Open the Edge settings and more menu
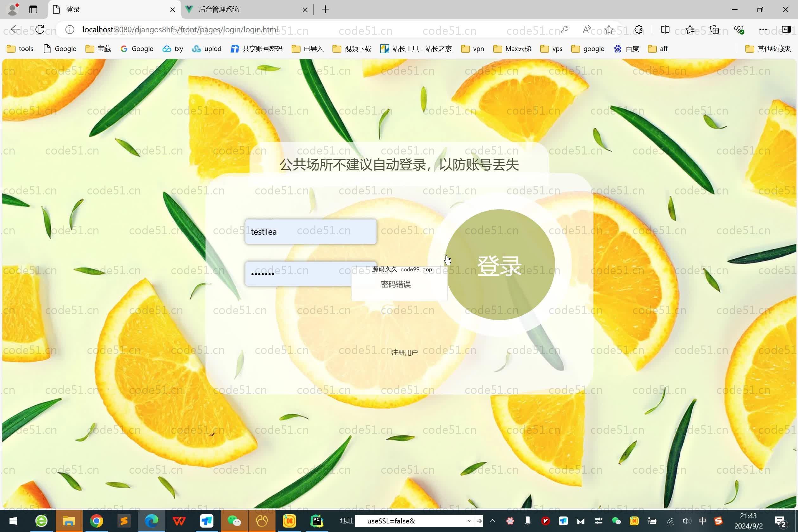 coord(763,29)
